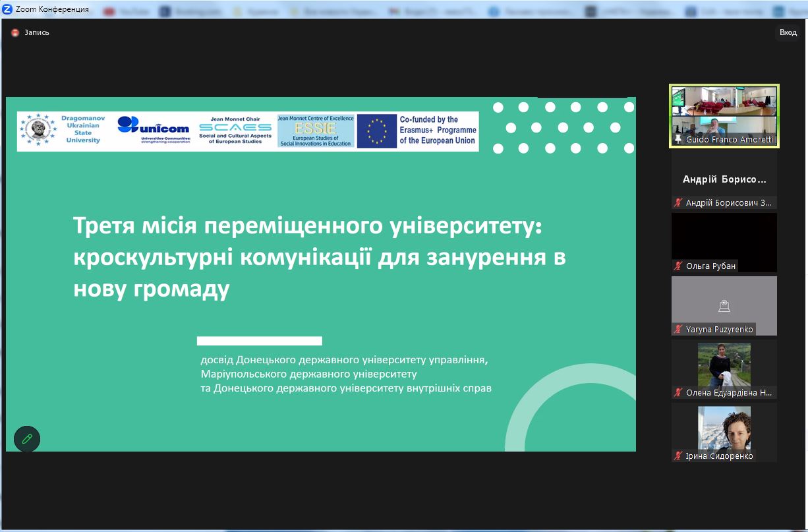Click the Запись recording label
808x532 pixels.
click(37, 32)
